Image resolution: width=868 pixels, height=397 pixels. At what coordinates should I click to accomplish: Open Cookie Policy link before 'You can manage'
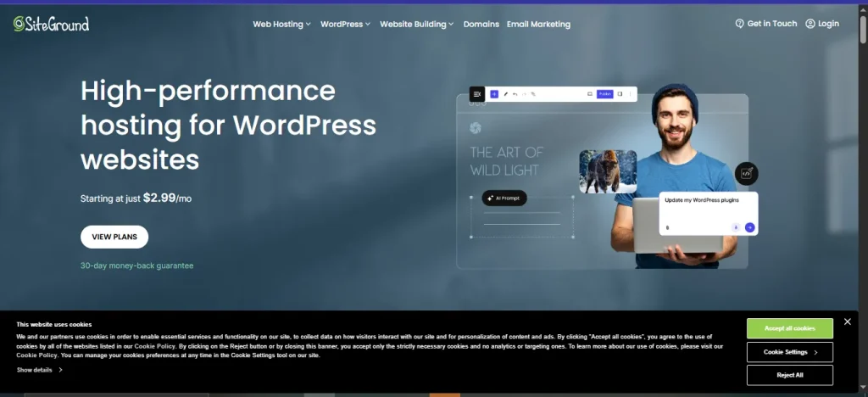click(36, 355)
